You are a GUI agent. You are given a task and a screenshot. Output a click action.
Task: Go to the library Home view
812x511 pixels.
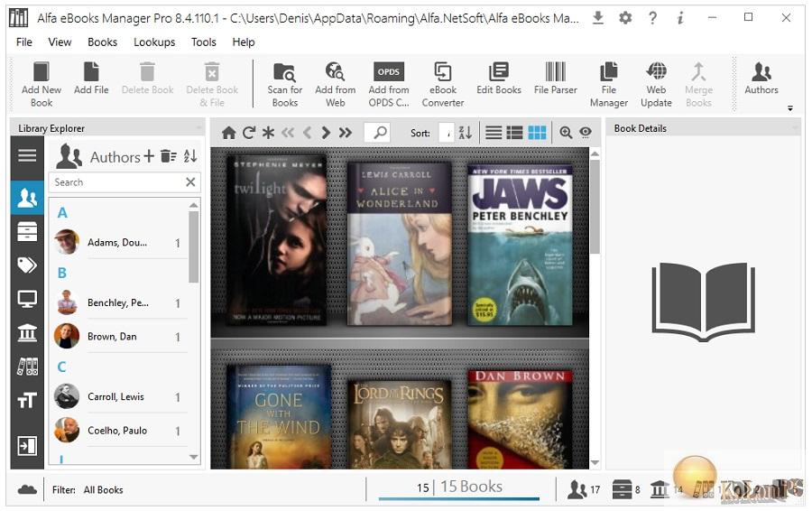pyautogui.click(x=228, y=133)
